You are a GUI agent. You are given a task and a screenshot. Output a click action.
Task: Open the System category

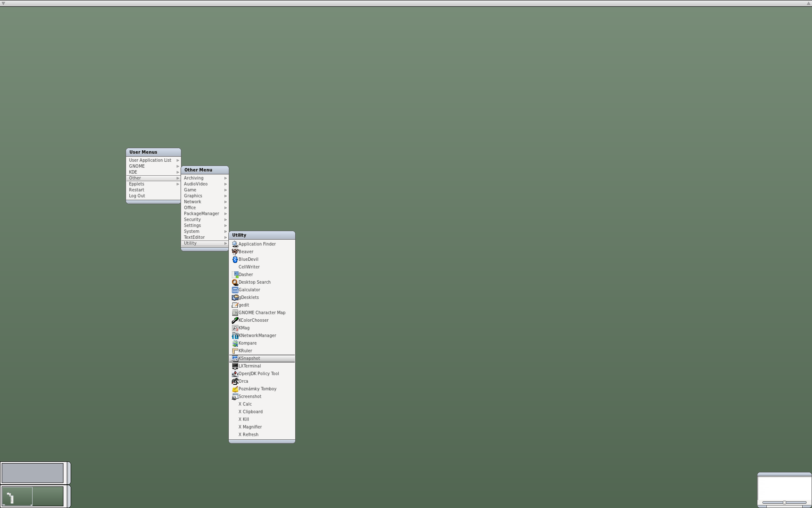point(205,232)
